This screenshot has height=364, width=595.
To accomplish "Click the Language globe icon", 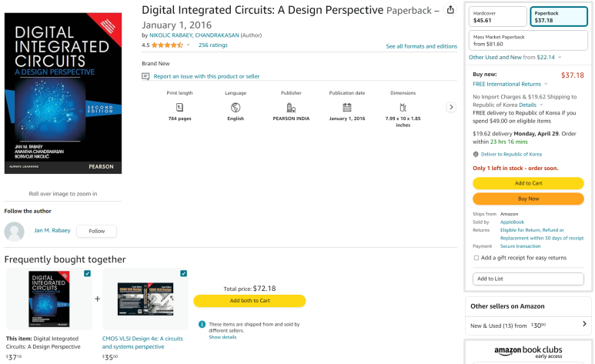I will 236,108.
